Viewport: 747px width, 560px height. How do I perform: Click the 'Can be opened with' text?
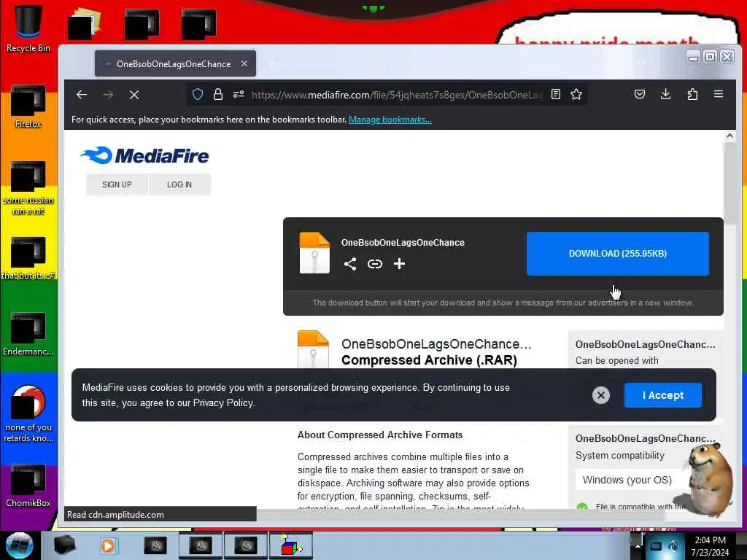coord(617,360)
